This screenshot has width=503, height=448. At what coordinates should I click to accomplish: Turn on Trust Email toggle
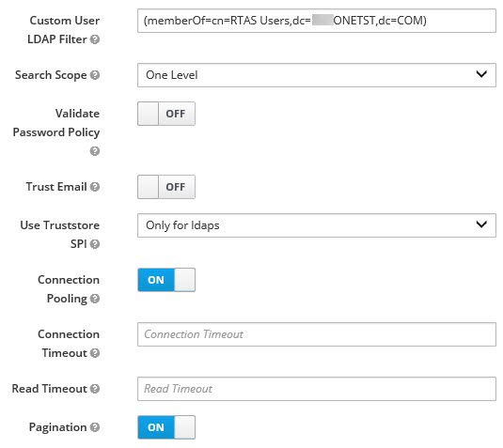pyautogui.click(x=166, y=187)
